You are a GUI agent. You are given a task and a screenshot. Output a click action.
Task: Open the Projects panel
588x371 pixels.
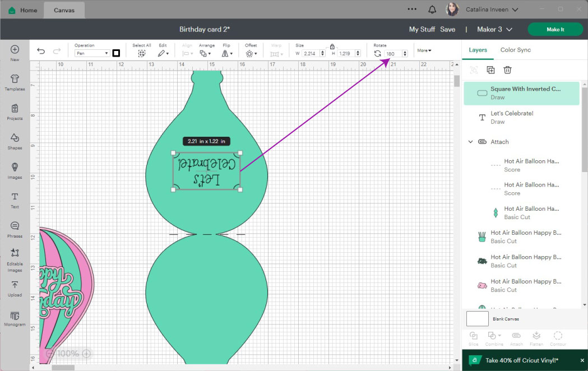[15, 112]
